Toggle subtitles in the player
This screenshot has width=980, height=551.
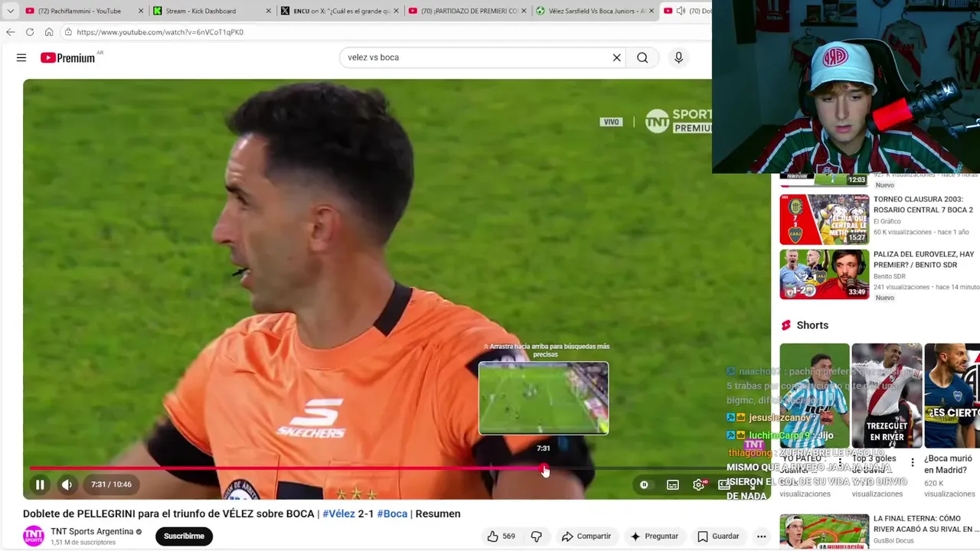point(672,484)
